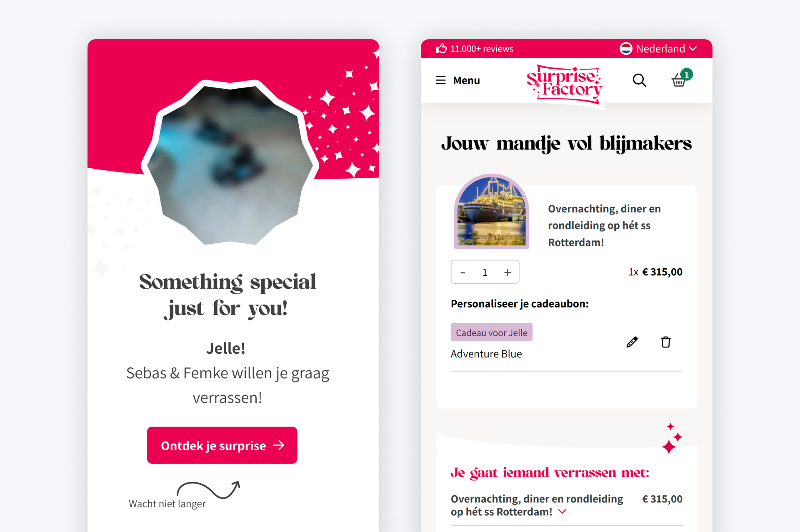Open the 11.000+ reviews link

482,48
